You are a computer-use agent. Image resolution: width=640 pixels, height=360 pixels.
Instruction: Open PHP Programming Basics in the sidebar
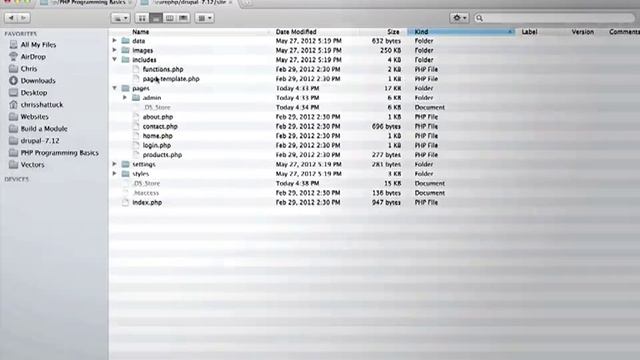click(60, 153)
